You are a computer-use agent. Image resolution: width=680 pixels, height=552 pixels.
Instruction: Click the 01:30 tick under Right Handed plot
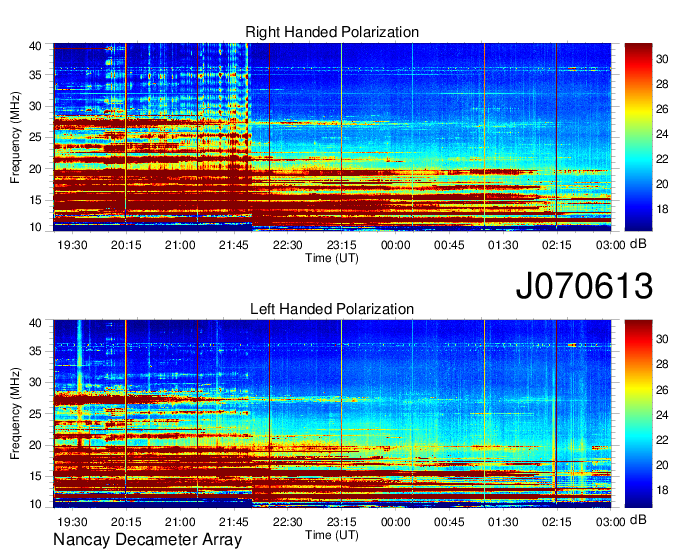(503, 245)
